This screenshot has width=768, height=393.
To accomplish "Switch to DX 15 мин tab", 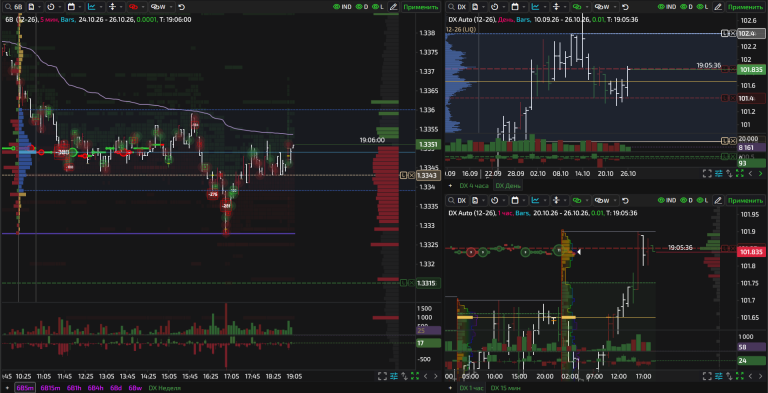I will pos(504,388).
